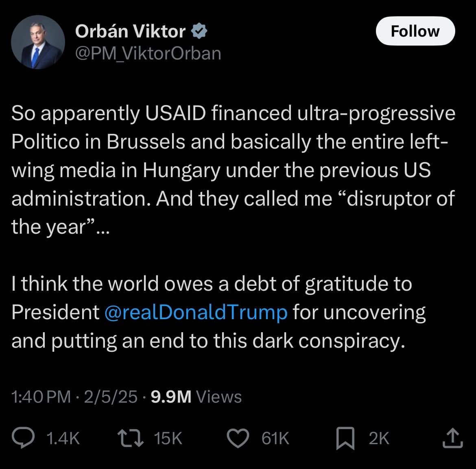The width and height of the screenshot is (476, 469).
Task: View the 1.4K replies count
Action: (x=63, y=438)
